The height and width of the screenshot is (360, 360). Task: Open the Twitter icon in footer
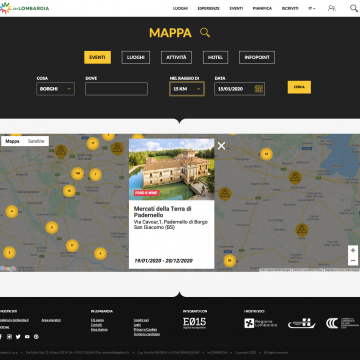18,337
